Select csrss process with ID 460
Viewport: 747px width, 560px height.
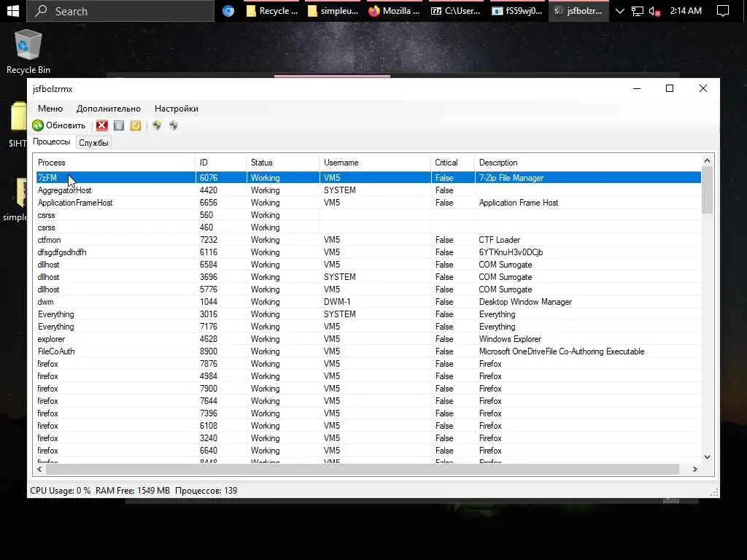pos(368,227)
